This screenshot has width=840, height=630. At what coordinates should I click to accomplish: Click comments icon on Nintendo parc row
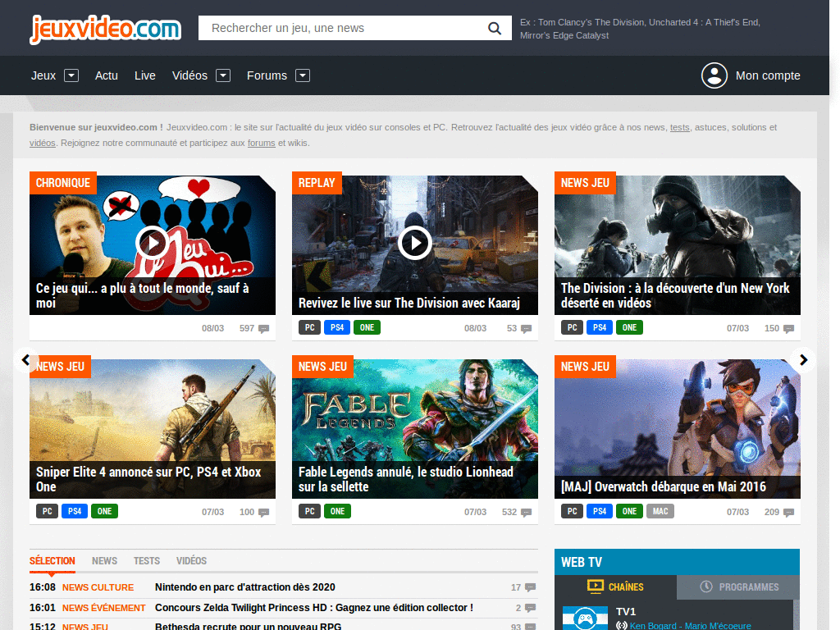click(x=531, y=587)
